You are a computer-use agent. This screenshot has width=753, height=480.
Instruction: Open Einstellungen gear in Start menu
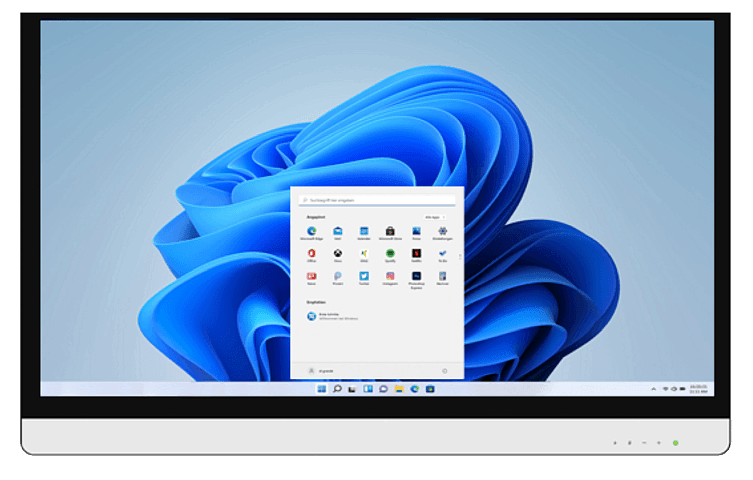click(x=442, y=233)
